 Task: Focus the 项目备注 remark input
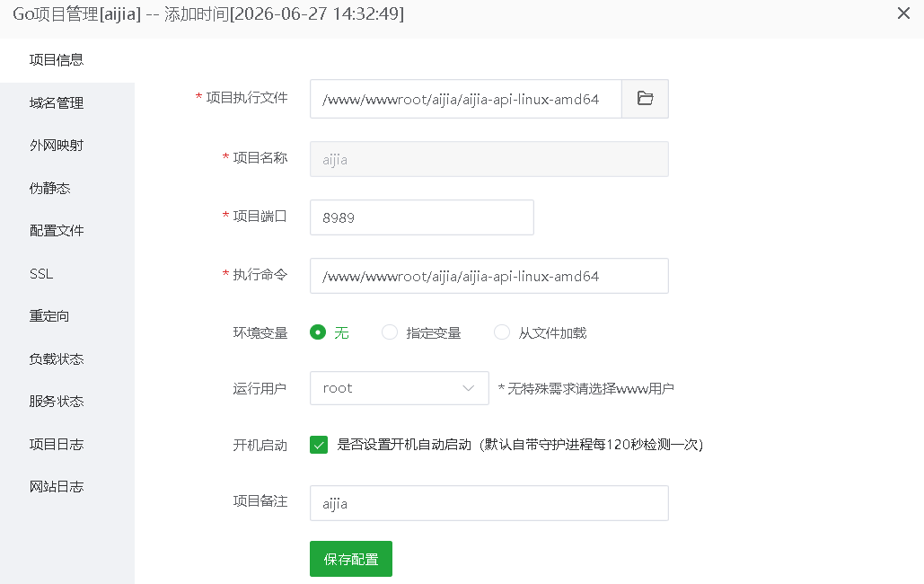point(489,503)
